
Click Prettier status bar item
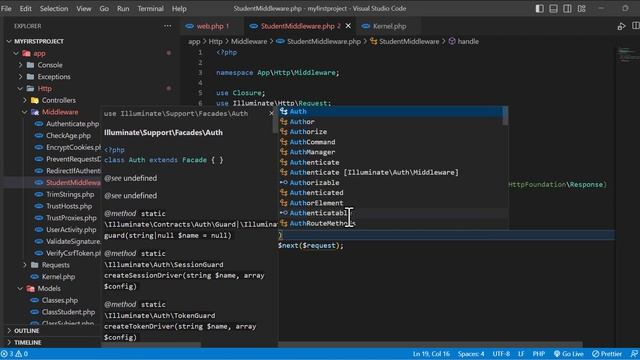coord(607,354)
